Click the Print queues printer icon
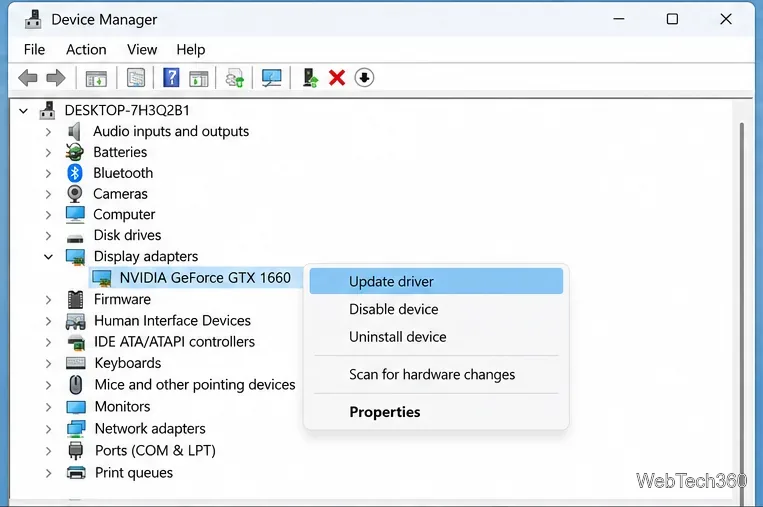This screenshot has height=507, width=763. point(76,472)
